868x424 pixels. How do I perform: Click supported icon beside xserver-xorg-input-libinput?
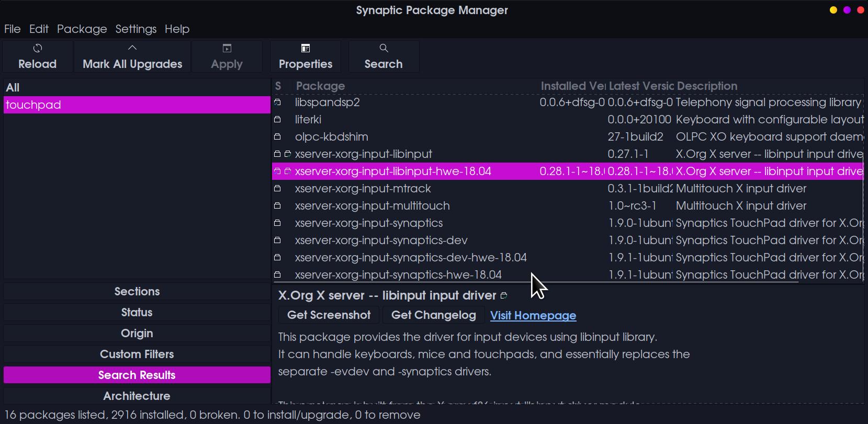tap(287, 154)
